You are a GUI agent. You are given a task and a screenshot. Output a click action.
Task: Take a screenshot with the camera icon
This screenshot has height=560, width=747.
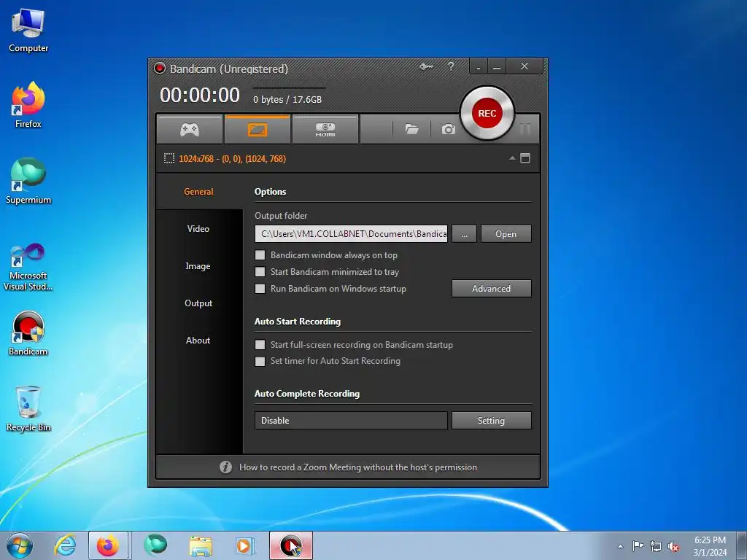click(x=449, y=129)
